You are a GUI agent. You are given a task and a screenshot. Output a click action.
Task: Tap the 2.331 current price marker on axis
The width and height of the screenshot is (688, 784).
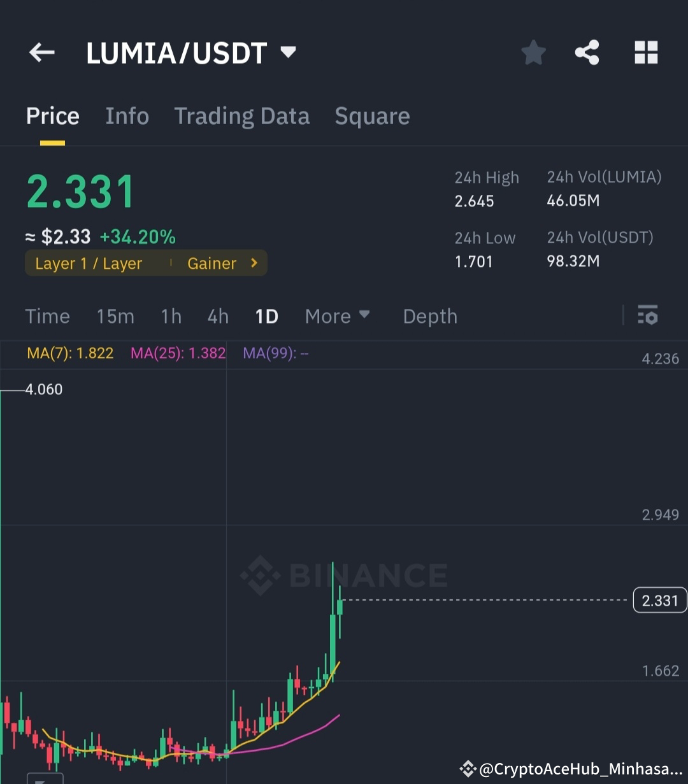pyautogui.click(x=660, y=601)
